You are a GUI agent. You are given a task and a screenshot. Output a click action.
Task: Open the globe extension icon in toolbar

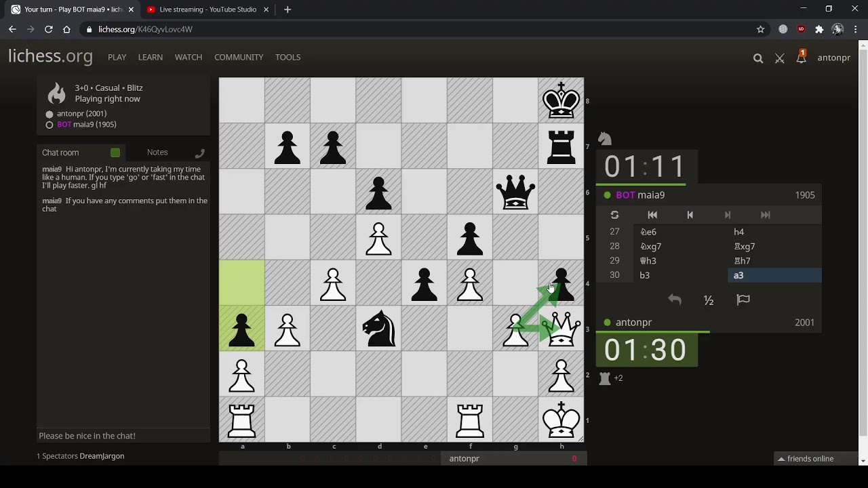coord(783,29)
